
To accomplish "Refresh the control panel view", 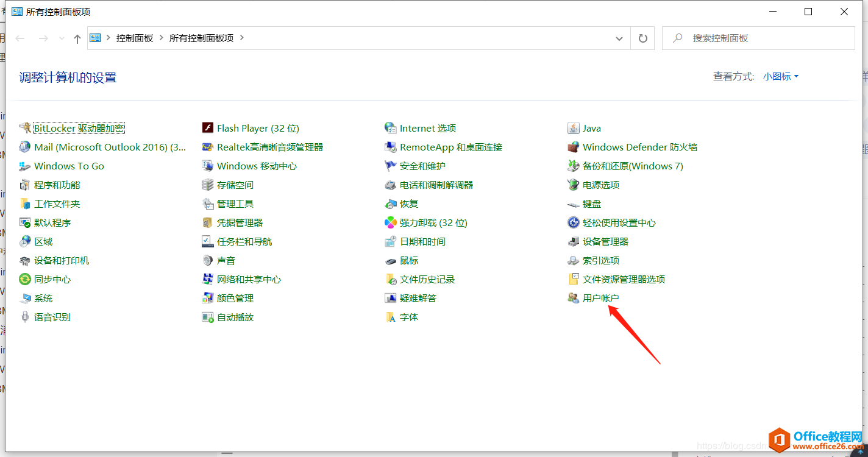I will point(642,38).
